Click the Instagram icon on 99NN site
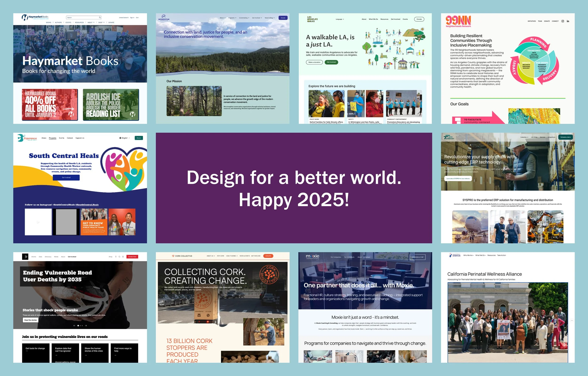588x376 pixels. click(563, 21)
